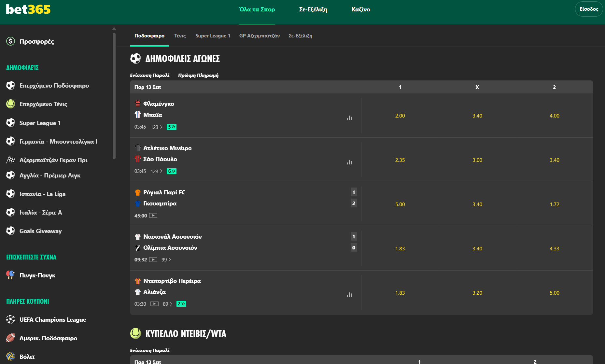Select the GP Αζερμπαϊτζάν sub-tab

click(x=260, y=36)
